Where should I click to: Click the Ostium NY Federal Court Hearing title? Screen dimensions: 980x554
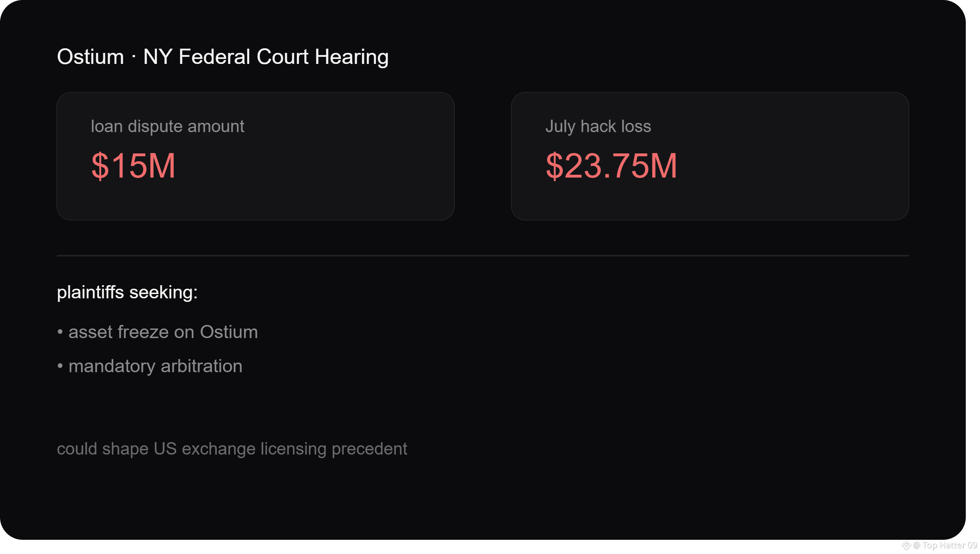click(223, 57)
